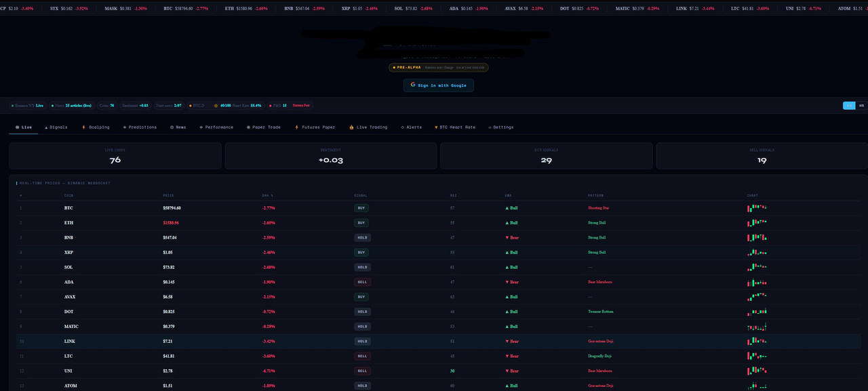Switch to the Signals tab
The width and height of the screenshot is (868, 391).
[x=56, y=127]
